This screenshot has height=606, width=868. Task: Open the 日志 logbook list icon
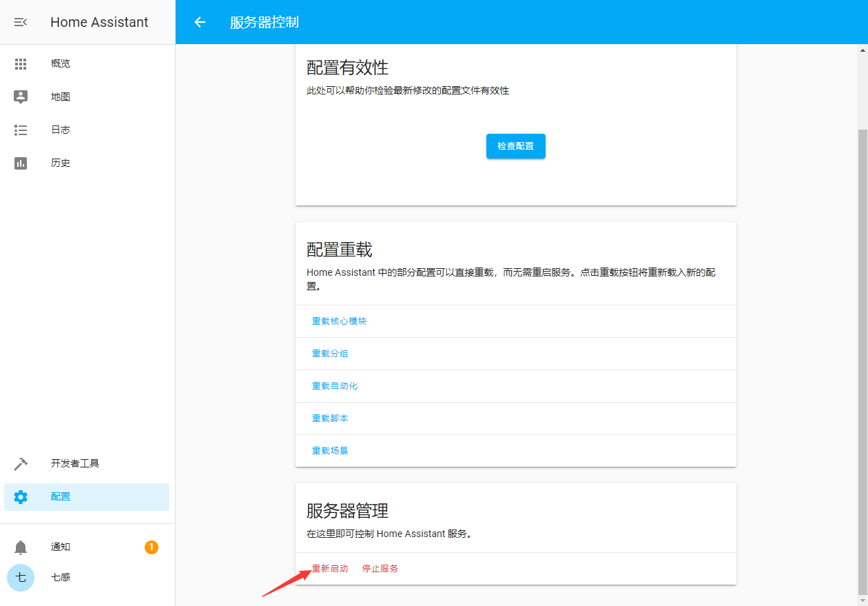(x=21, y=130)
